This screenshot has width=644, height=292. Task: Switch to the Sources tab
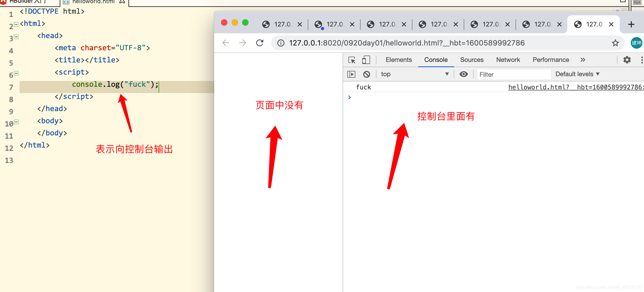(472, 60)
